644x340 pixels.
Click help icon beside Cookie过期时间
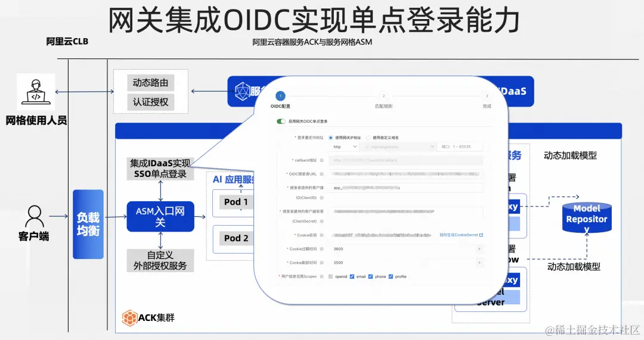pos(321,249)
